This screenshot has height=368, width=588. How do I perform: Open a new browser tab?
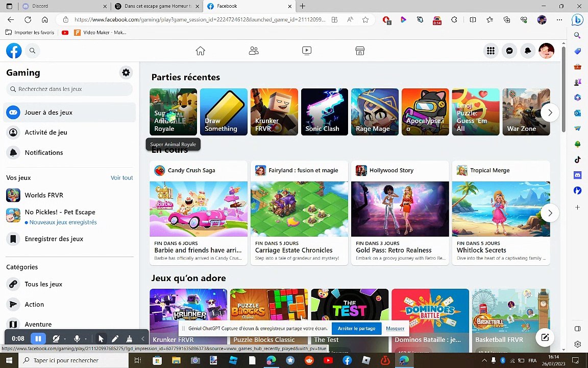coord(302,6)
